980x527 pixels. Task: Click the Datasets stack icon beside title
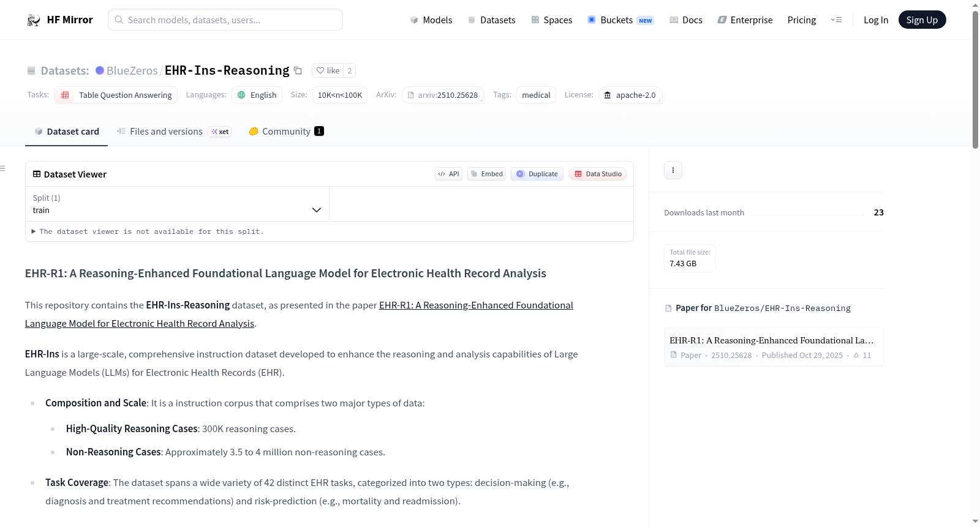(x=31, y=71)
